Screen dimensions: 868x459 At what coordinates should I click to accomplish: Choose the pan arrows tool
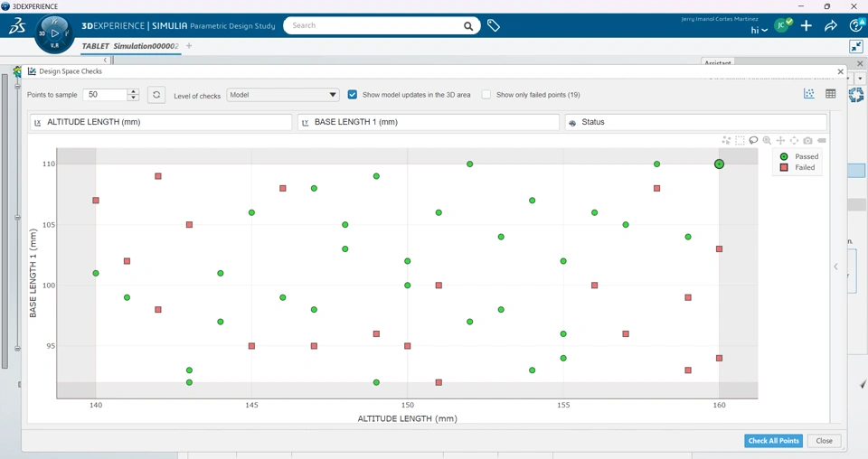[780, 140]
